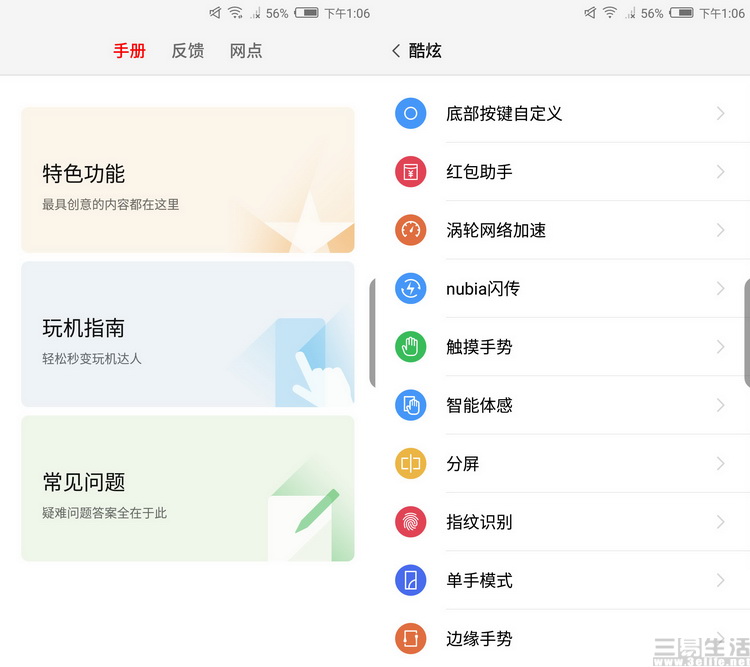
Task: Tap the 涡轮网络加速 speedometer icon
Action: tap(411, 230)
